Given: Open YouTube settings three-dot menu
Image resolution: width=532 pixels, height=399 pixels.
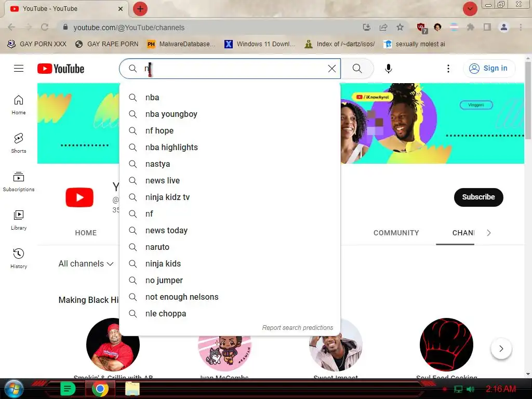Looking at the screenshot, I should 448,69.
